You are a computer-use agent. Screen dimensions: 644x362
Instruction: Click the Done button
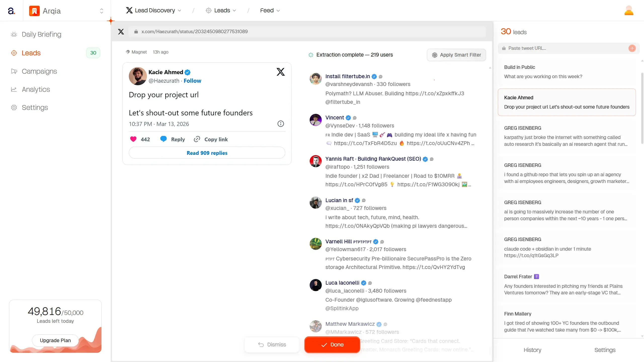tap(332, 344)
